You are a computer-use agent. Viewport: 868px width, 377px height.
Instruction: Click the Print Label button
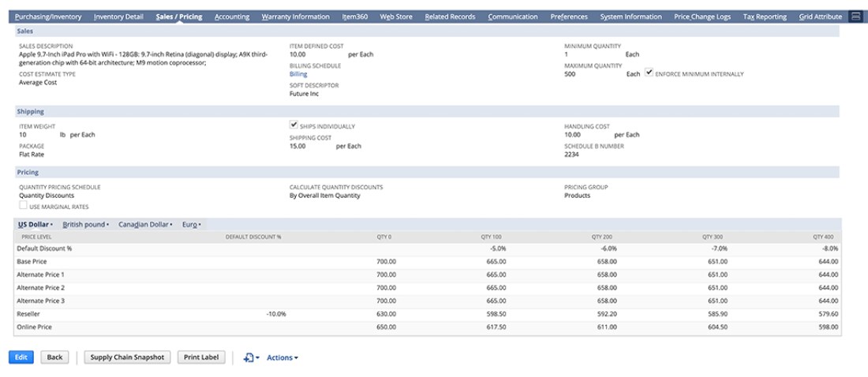[201, 357]
